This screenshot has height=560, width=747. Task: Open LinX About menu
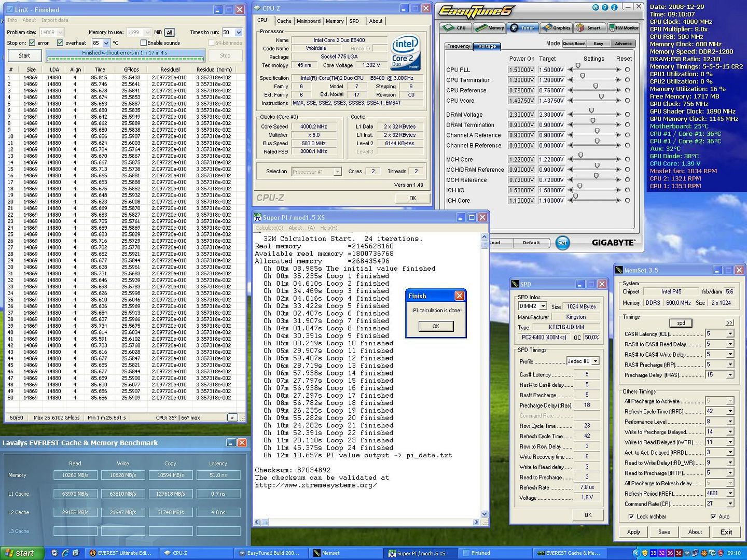(x=30, y=20)
